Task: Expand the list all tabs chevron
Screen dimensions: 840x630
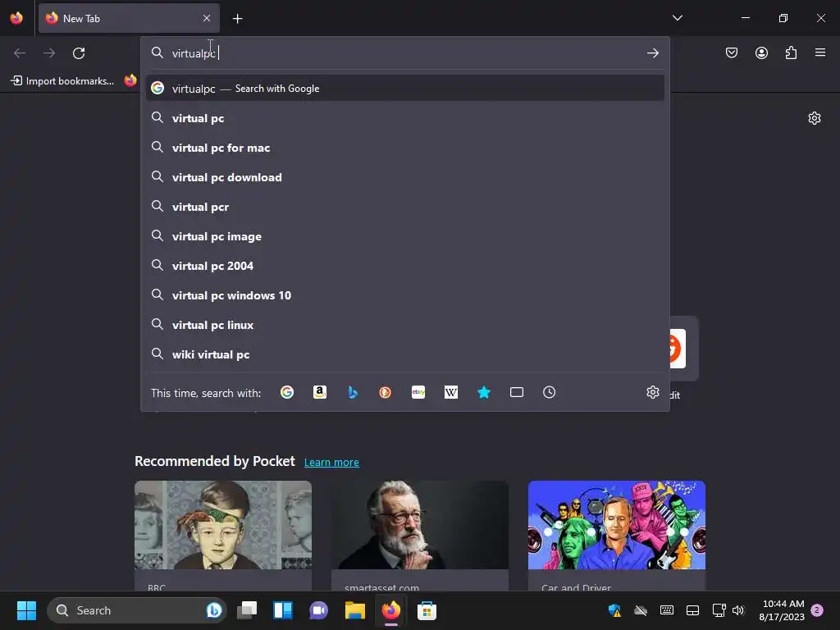Action: 677,18
